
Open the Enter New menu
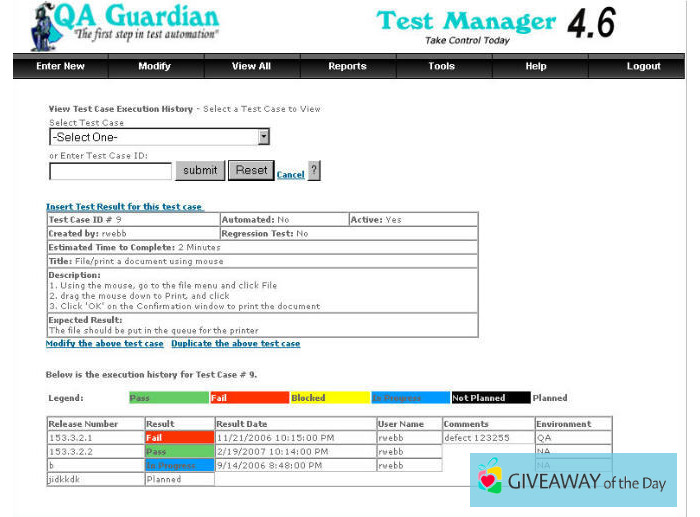click(60, 66)
